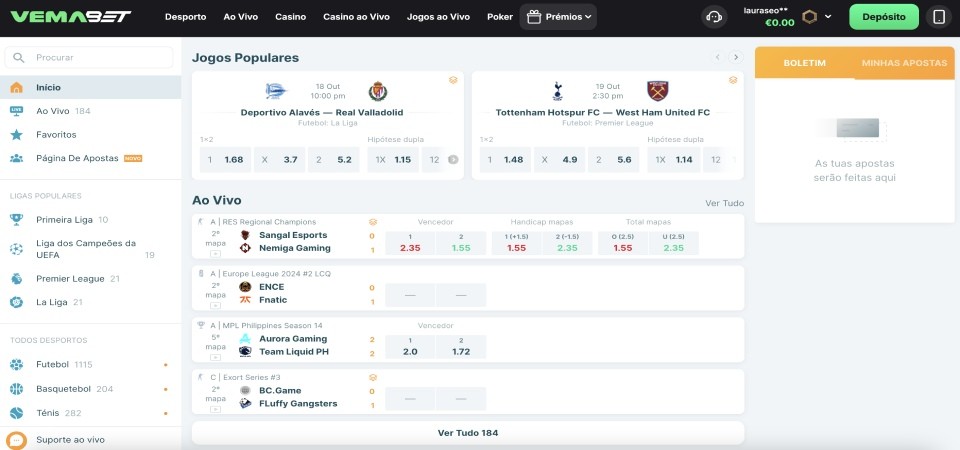960x450 pixels.
Task: Select total maps O (2.5) at 1.55
Action: pyautogui.click(x=623, y=243)
